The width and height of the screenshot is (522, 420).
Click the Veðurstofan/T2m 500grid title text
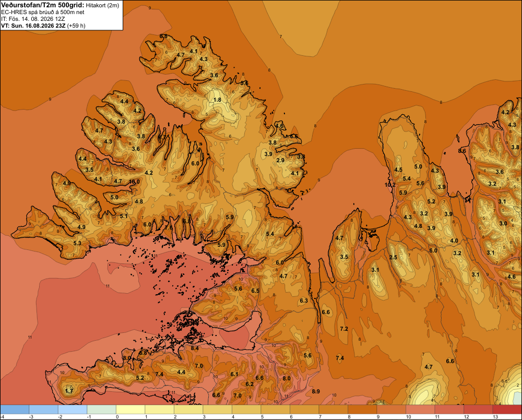(43, 5)
